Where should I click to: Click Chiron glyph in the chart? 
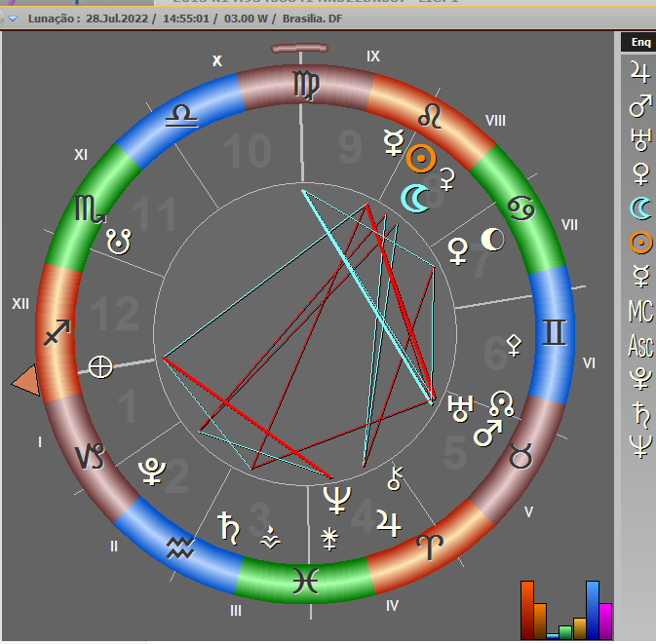point(395,478)
